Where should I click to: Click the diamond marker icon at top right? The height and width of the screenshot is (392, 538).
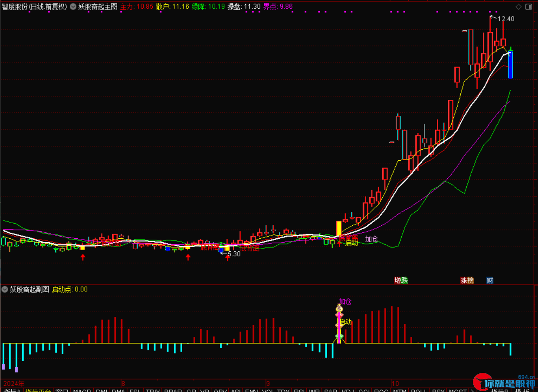point(518,7)
